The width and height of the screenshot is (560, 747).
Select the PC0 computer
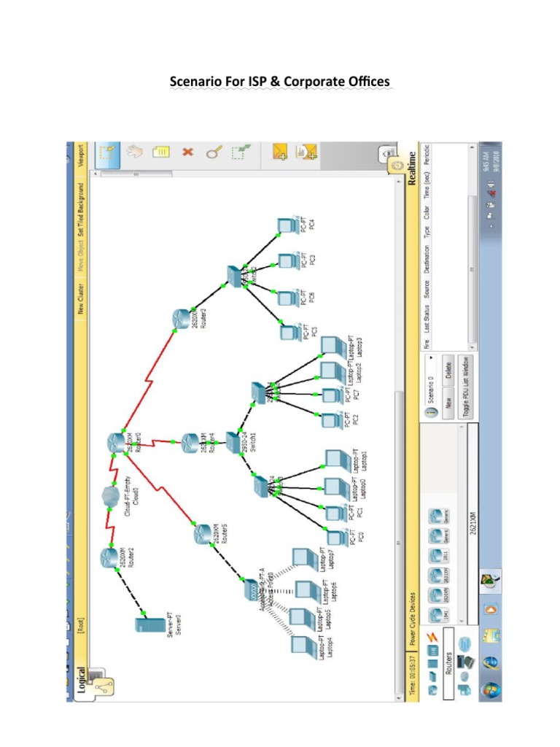(x=338, y=538)
